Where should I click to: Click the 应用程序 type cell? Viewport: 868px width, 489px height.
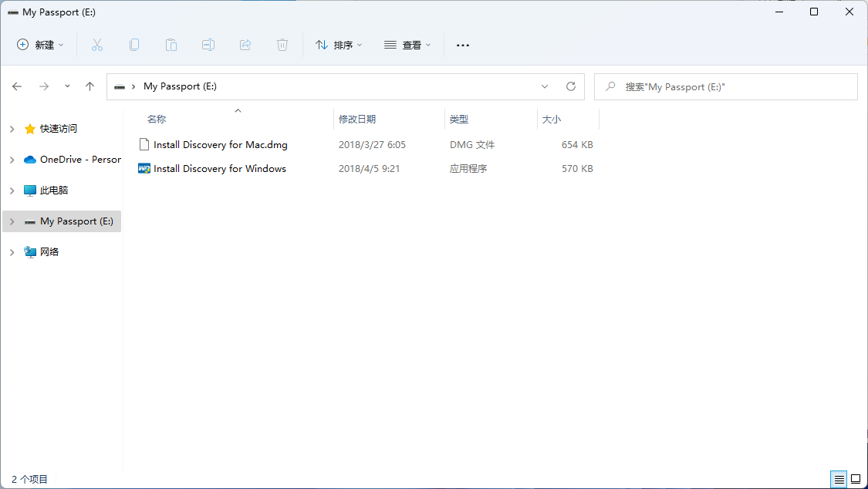468,169
